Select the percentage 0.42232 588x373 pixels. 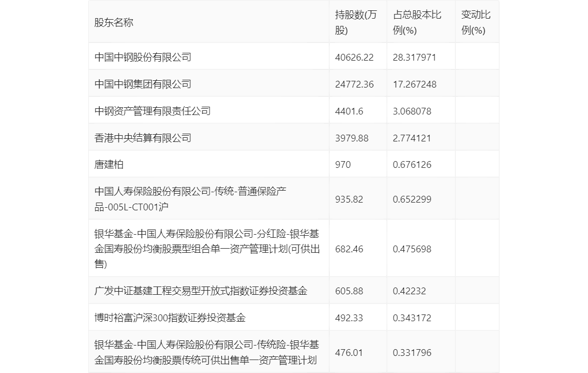click(409, 291)
